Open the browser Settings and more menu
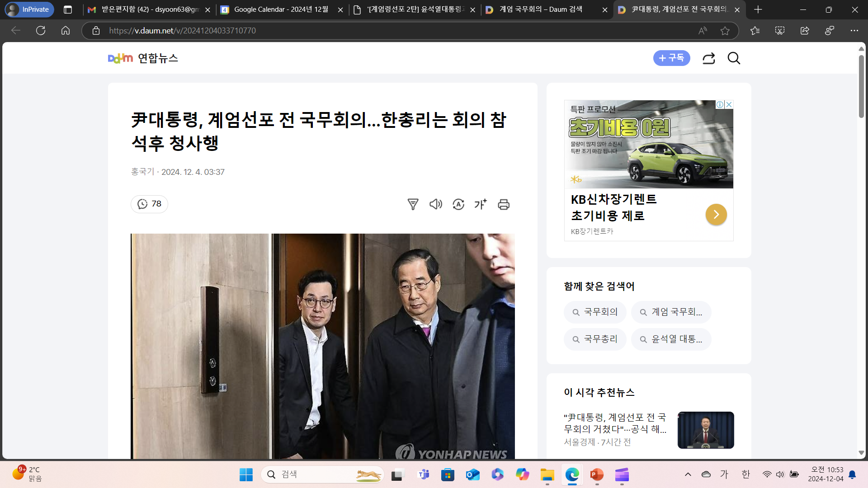 click(854, 31)
